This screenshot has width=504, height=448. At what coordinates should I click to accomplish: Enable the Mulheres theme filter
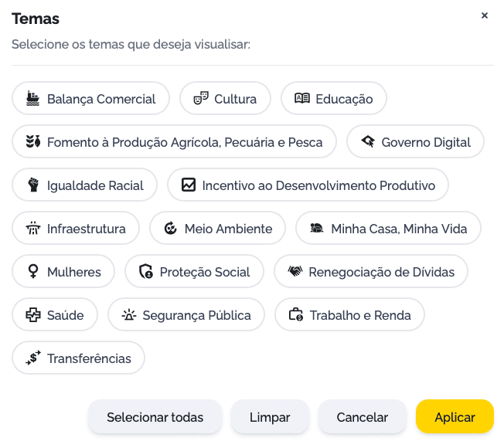pos(63,272)
